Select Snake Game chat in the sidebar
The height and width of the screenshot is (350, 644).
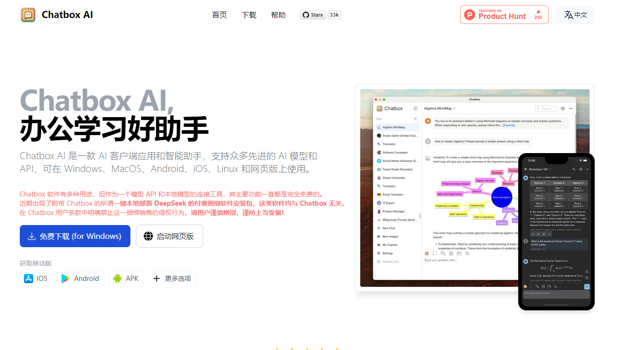tap(397, 136)
